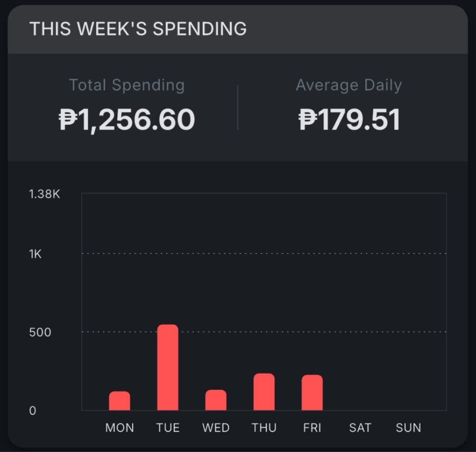Click the tallest bar for Tuesday
This screenshot has height=452, width=476.
pyautogui.click(x=168, y=367)
